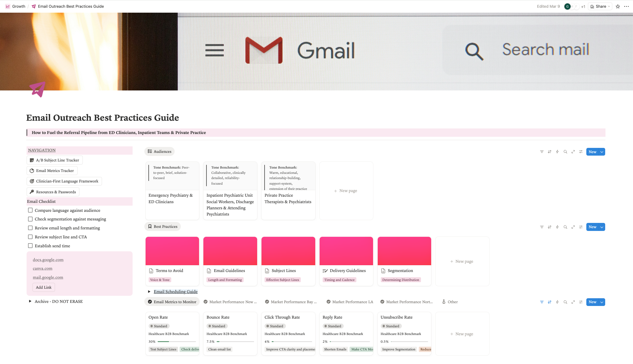
Task: Expand Archive - DO NOT ERASE toggle
Action: [x=30, y=301]
